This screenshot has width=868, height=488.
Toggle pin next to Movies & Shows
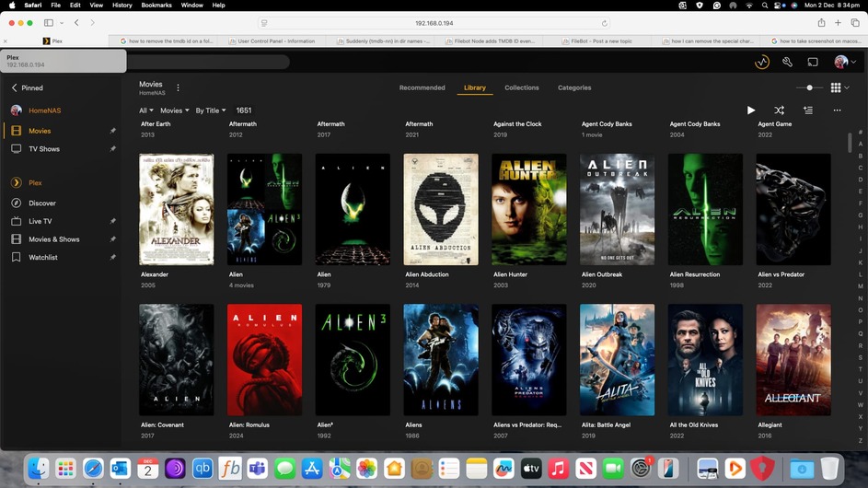click(112, 239)
